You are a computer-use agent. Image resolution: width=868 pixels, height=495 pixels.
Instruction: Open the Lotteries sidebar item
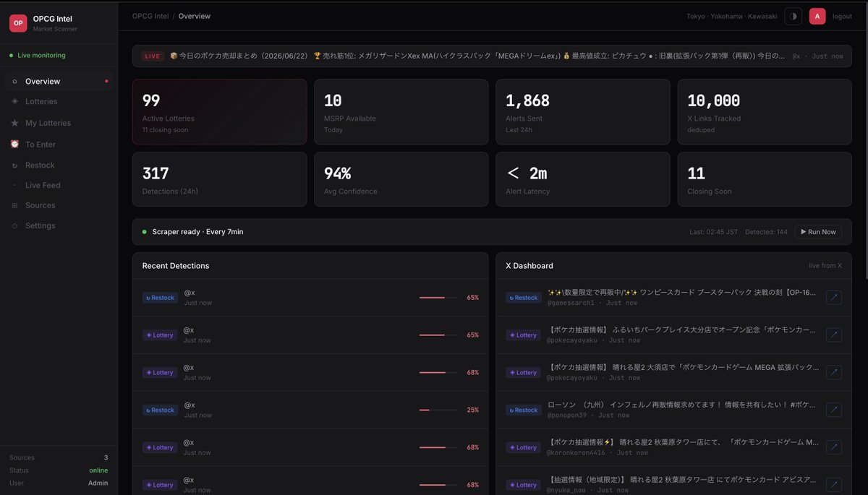(x=59, y=102)
